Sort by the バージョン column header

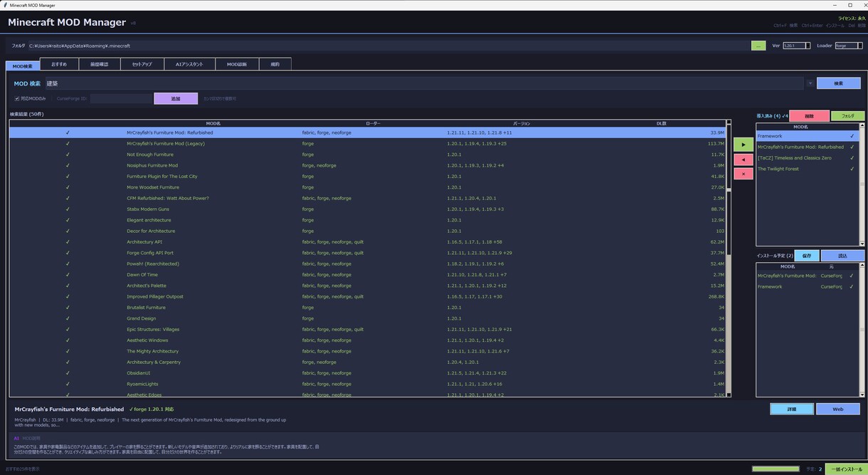[521, 123]
